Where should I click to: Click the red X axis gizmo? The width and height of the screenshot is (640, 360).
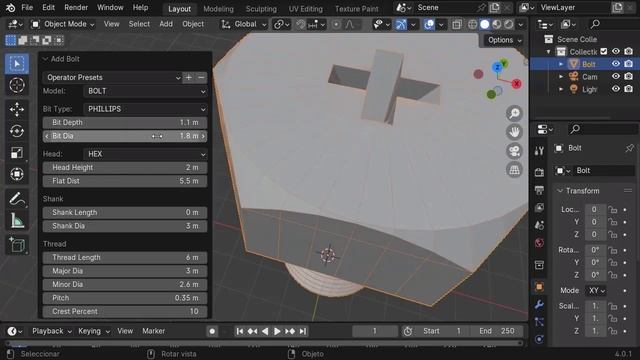tap(516, 84)
